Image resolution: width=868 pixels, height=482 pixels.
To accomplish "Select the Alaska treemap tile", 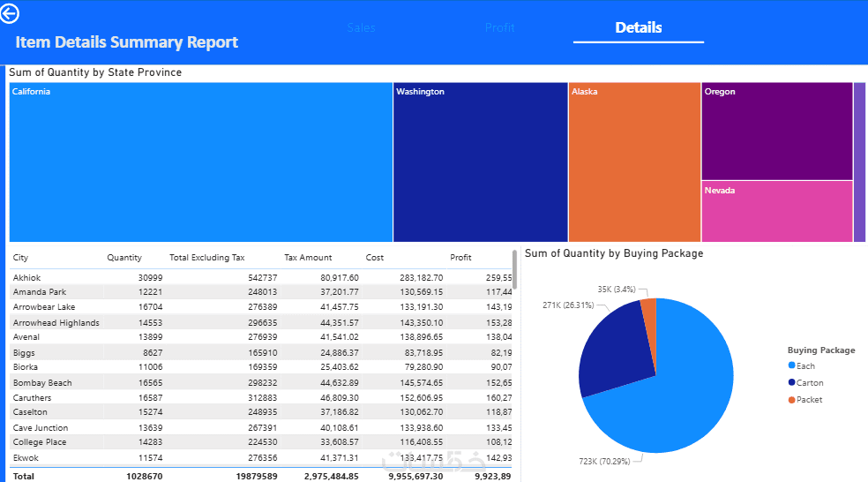I will click(x=634, y=162).
